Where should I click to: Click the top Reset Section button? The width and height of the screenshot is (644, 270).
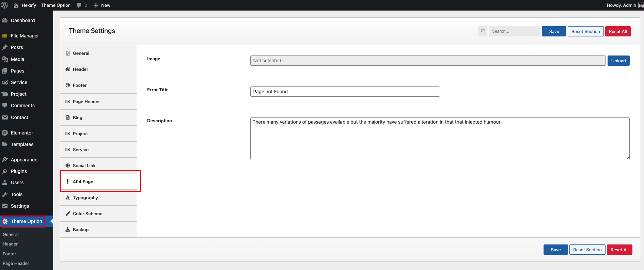coord(586,31)
